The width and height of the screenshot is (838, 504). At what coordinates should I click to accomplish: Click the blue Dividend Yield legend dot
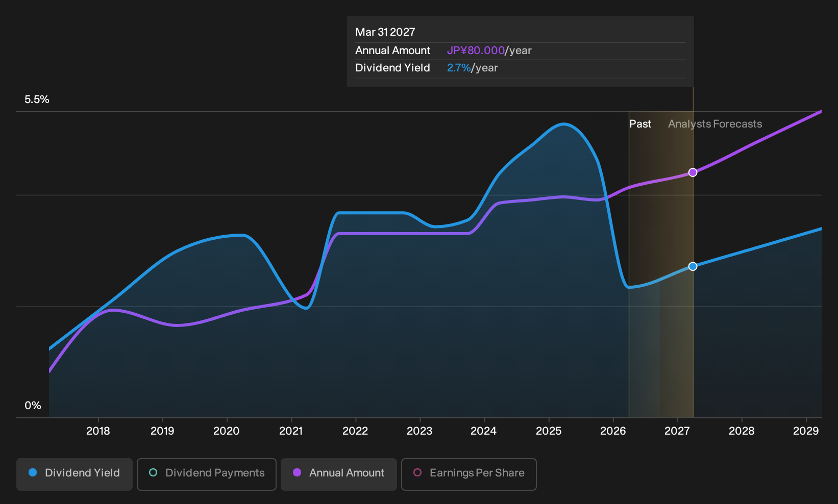coord(33,472)
